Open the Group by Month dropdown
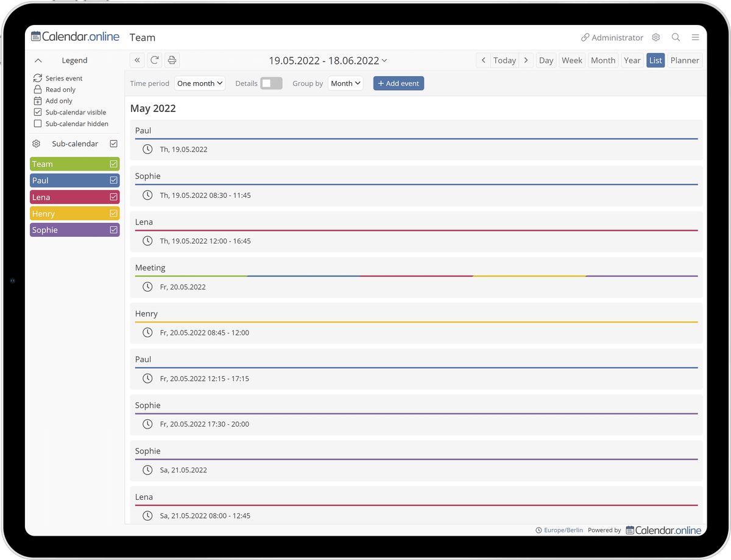Viewport: 731px width, 560px height. pos(345,83)
